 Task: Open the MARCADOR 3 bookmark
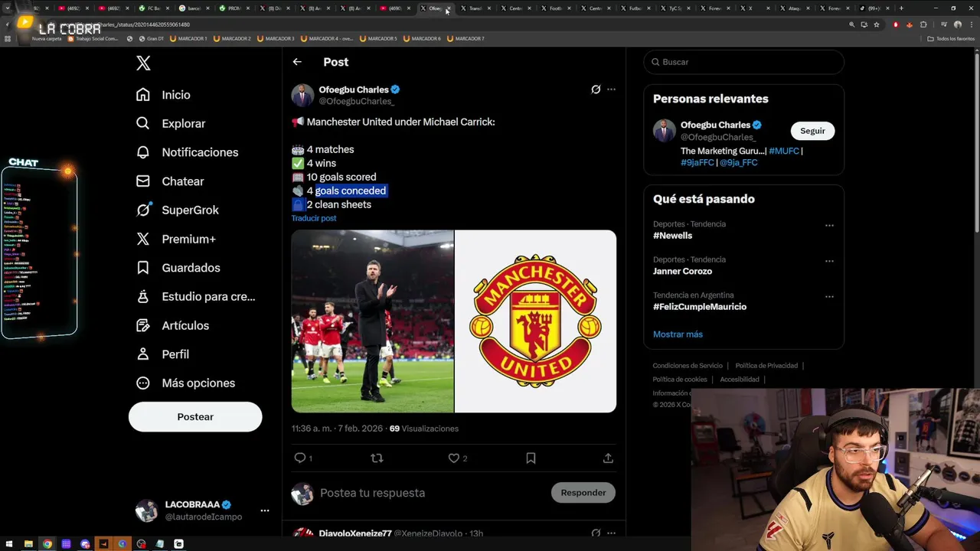[x=276, y=38]
